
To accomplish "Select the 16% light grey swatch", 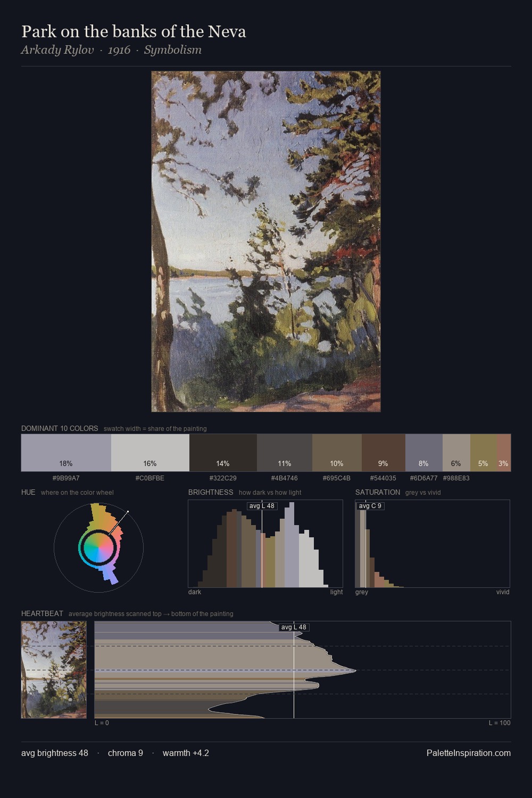I will [x=150, y=453].
